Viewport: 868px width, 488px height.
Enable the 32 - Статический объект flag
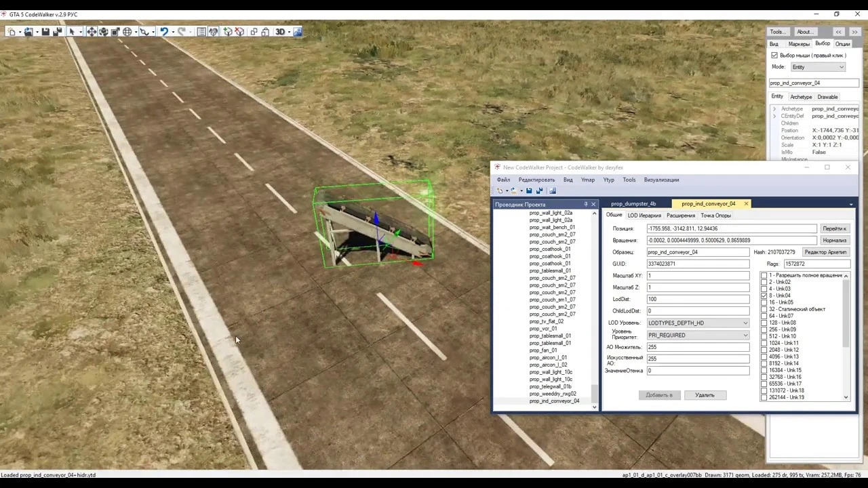pyautogui.click(x=764, y=309)
